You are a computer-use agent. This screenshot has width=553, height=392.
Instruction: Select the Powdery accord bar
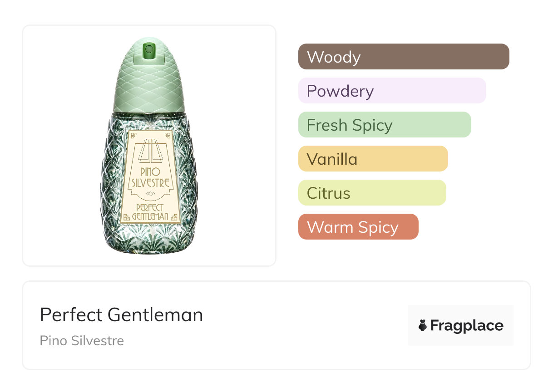[392, 91]
